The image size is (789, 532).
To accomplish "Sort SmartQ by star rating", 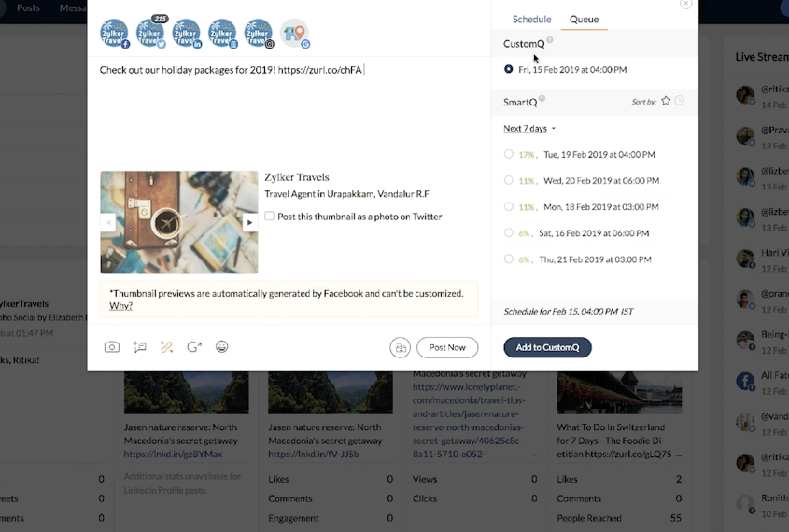I will coord(666,101).
